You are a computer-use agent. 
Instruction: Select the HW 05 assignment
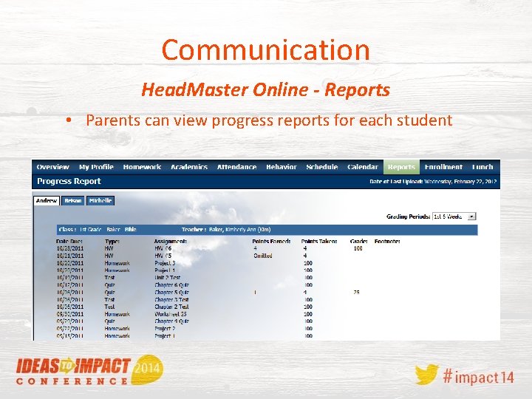(163, 256)
